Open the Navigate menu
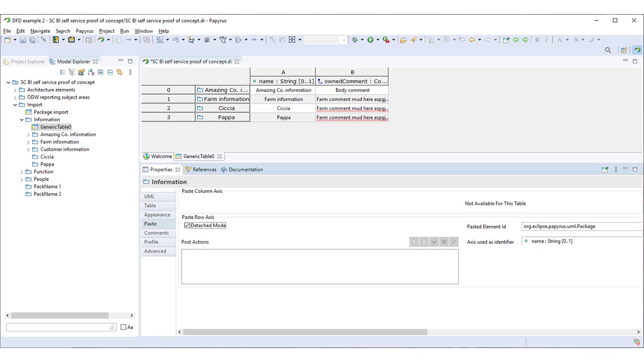This screenshot has width=644, height=362. pos(40,31)
